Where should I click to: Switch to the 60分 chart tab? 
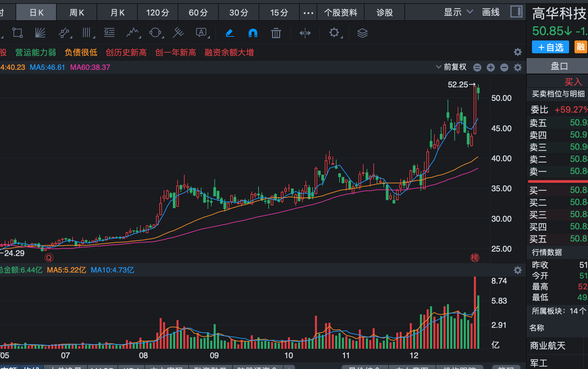click(198, 13)
